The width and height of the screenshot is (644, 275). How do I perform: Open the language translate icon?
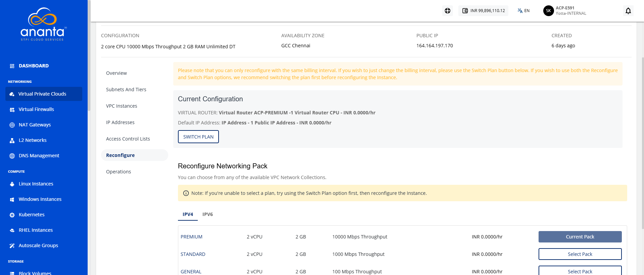[520, 11]
